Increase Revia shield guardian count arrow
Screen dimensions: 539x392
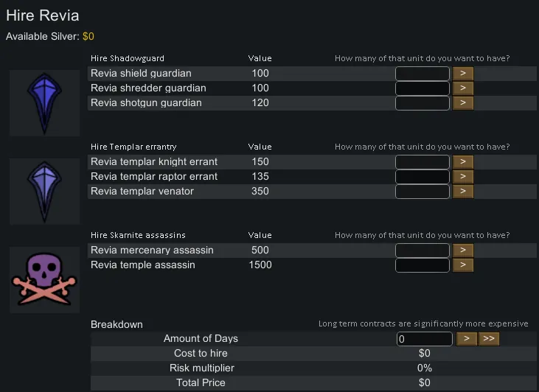click(462, 74)
